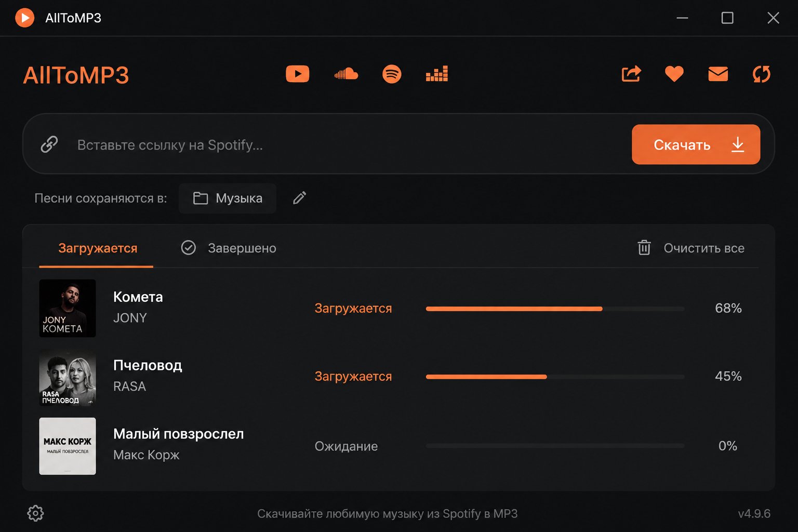798x532 pixels.
Task: Click the Макс Корж album cover
Action: (x=68, y=446)
